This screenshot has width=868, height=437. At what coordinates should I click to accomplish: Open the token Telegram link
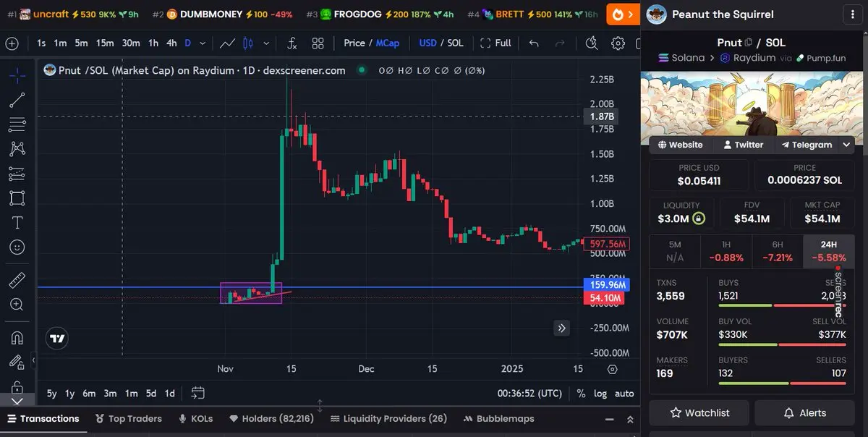point(806,145)
